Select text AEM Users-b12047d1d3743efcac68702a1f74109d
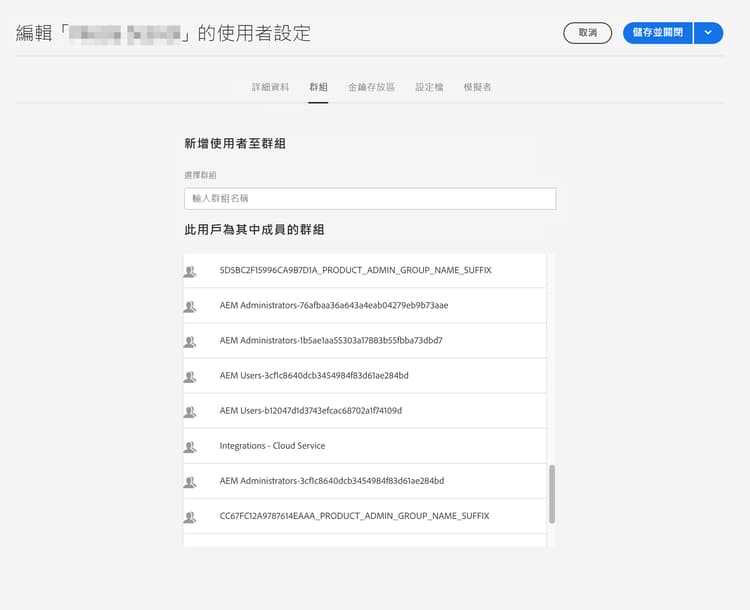This screenshot has width=750, height=610. point(311,410)
